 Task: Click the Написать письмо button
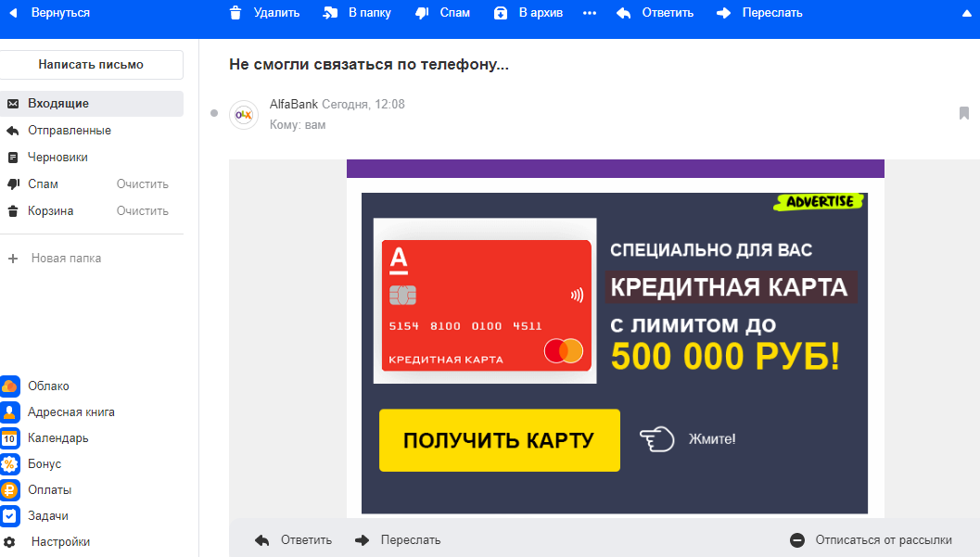point(91,64)
